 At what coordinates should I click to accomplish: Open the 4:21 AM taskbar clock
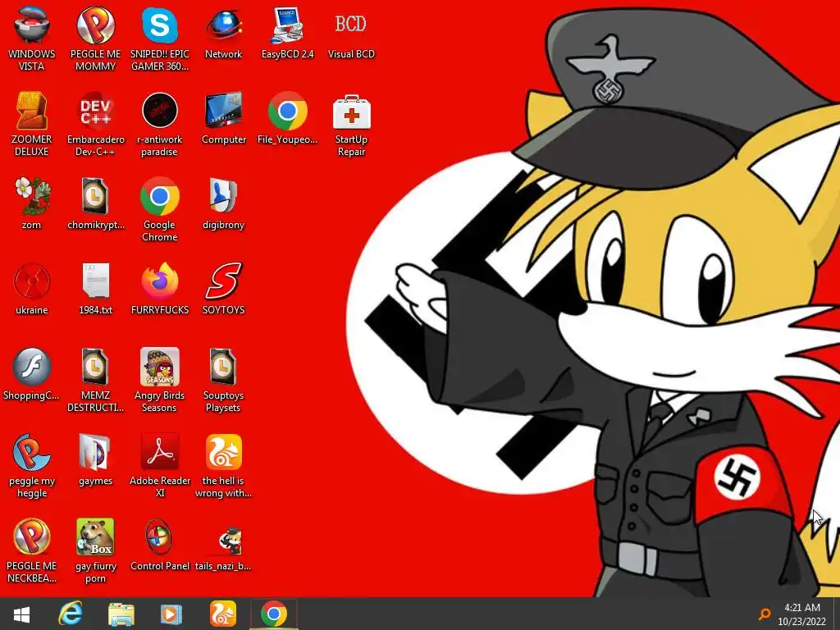[802, 614]
